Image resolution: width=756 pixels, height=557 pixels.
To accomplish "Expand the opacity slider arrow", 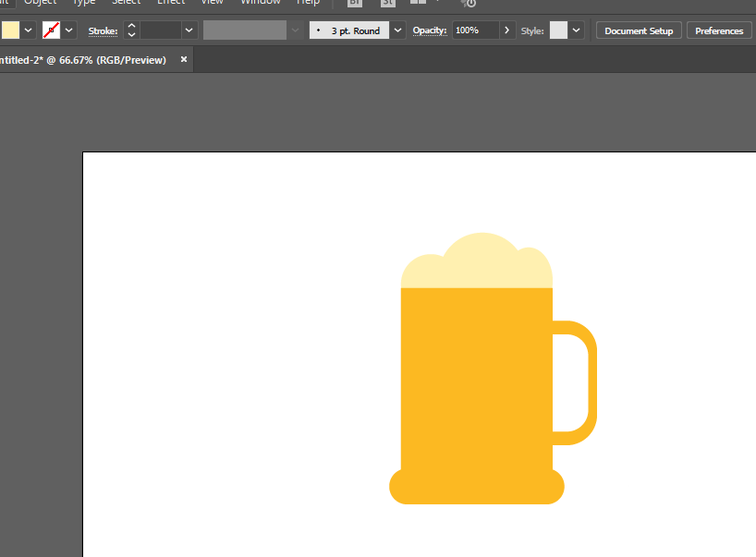I will pos(507,30).
